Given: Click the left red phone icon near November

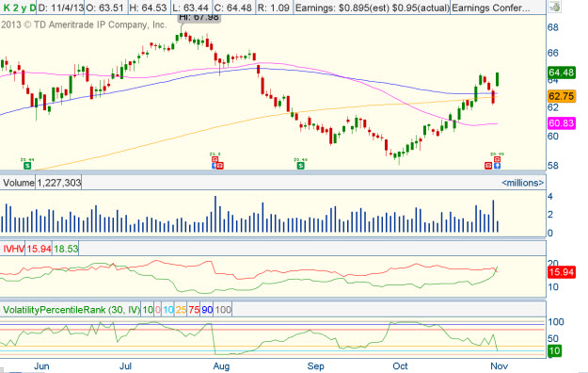Looking at the screenshot, I should [x=488, y=165].
